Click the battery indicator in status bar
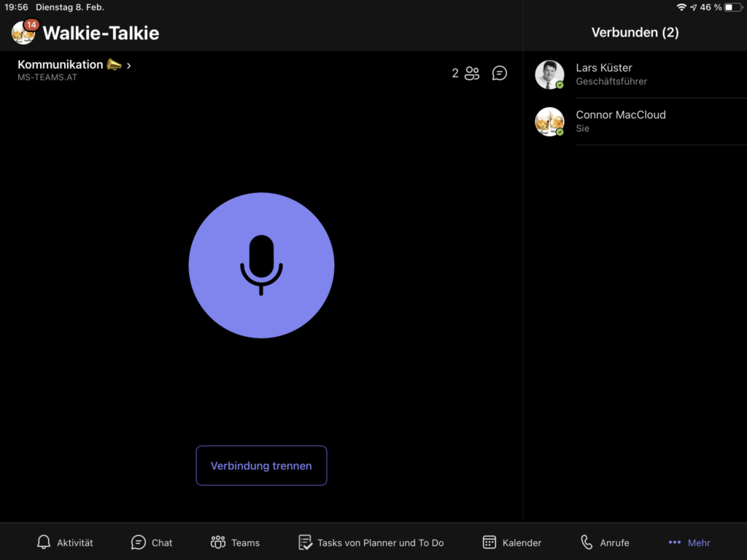747x560 pixels. pos(733,7)
